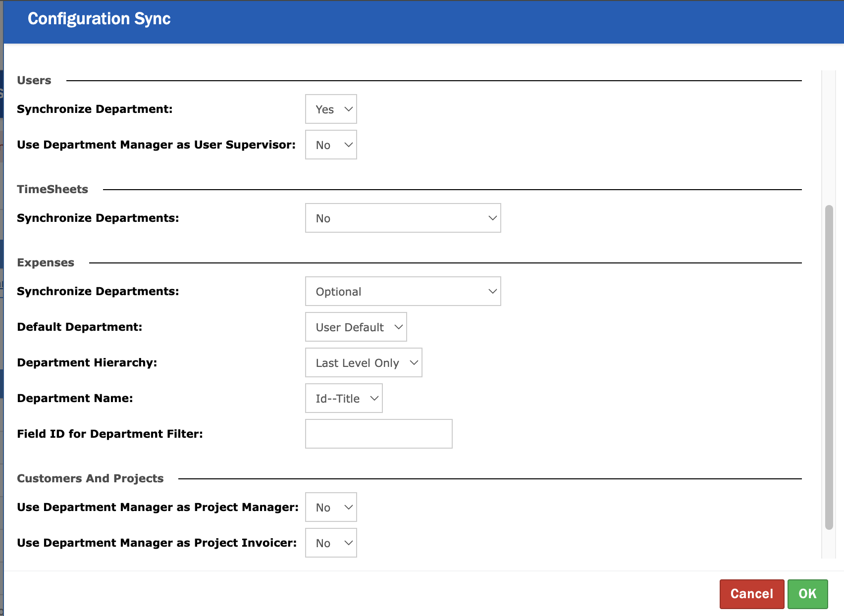Screen dimensions: 844x616
Task: Click the Configuration Sync dialog title
Action: [99, 19]
